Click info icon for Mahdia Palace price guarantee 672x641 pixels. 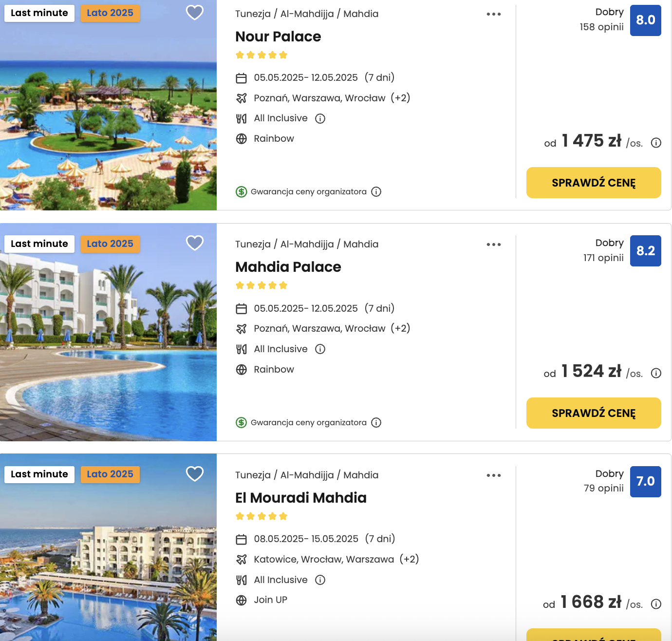point(376,422)
